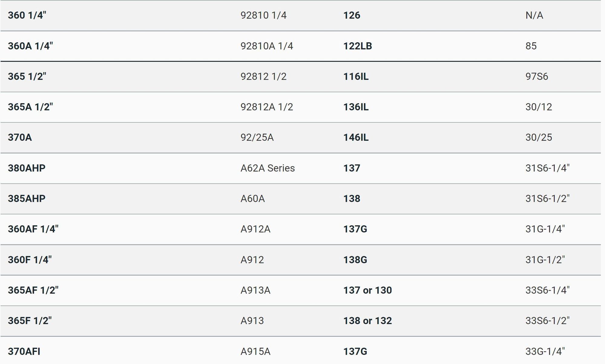The image size is (605, 364).
Task: Click the 33S6-1/4" cell
Action: click(x=547, y=290)
